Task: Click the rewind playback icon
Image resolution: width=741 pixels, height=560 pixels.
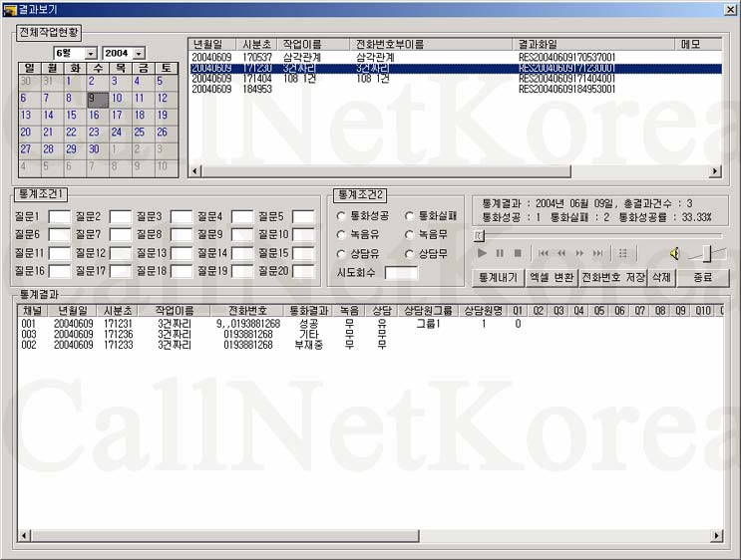Action: [x=561, y=253]
